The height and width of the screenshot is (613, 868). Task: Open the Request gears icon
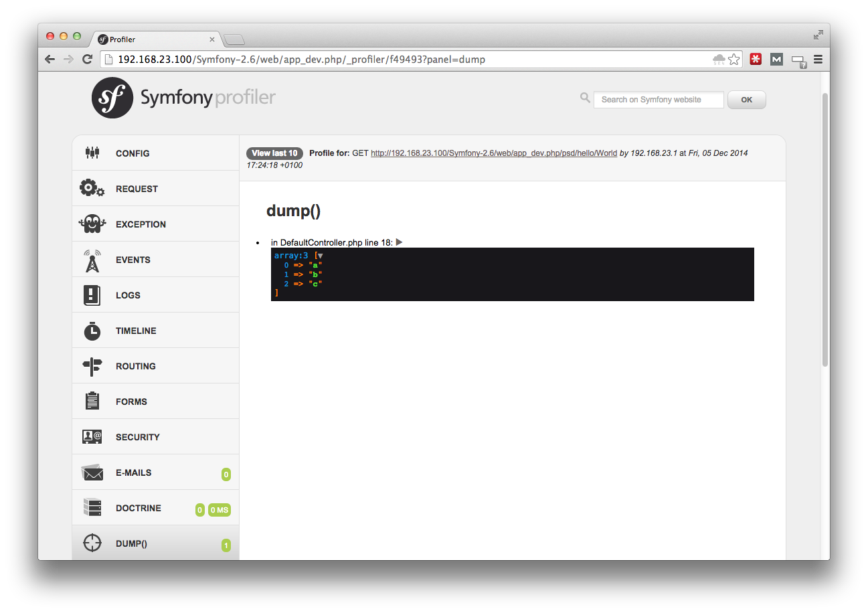tap(92, 188)
